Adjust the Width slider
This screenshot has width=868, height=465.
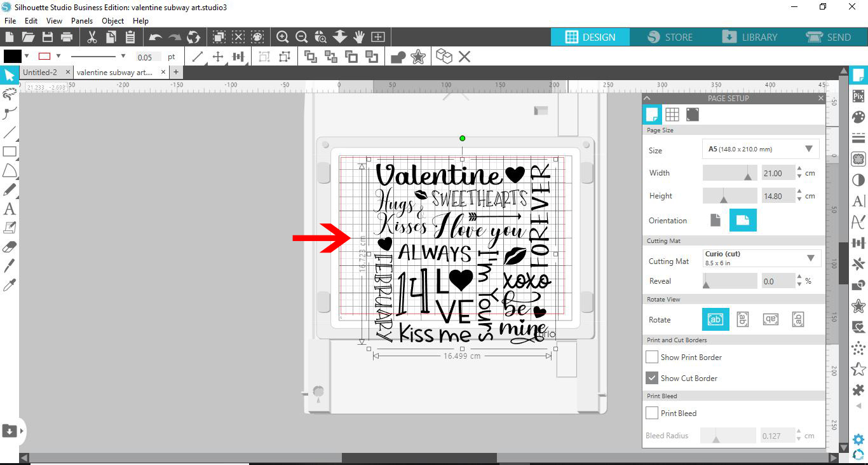coord(730,172)
